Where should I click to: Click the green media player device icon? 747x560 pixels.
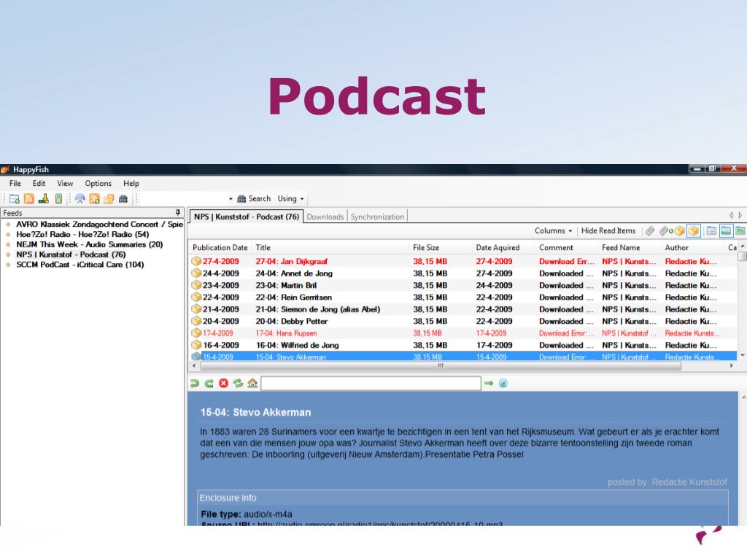pos(58,198)
